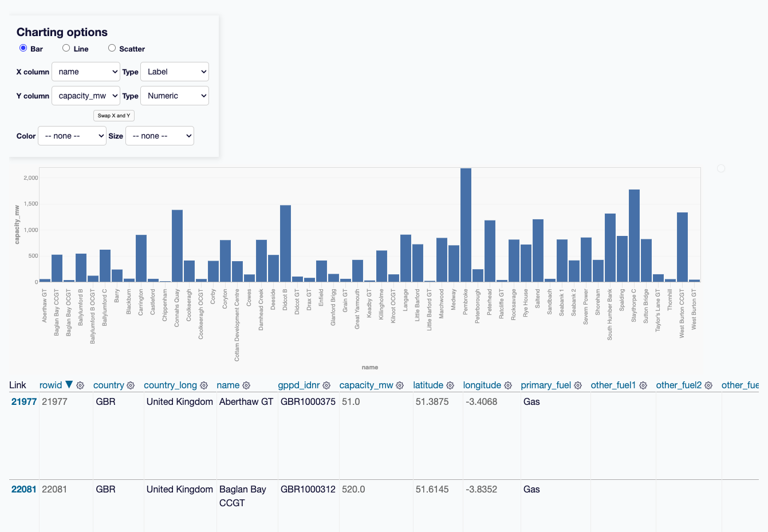
Task: Click the Carrington bar in chart
Action: [141, 258]
